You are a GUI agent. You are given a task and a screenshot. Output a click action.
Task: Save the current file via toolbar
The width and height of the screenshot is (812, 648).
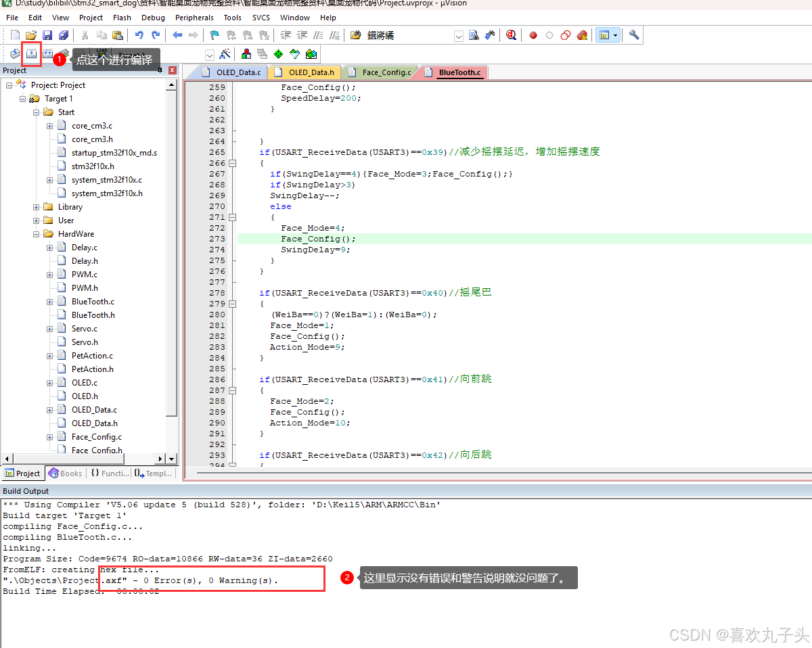pyautogui.click(x=47, y=35)
